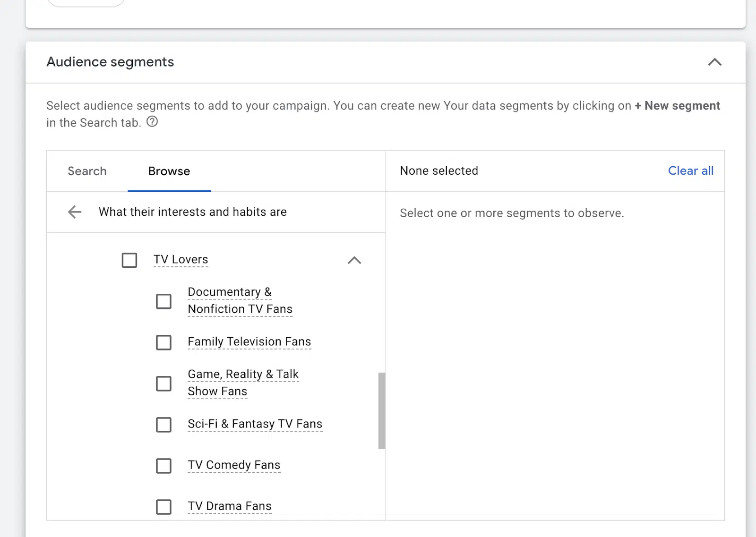Click 'What their interests and habits are' heading
The image size is (756, 537).
193,212
